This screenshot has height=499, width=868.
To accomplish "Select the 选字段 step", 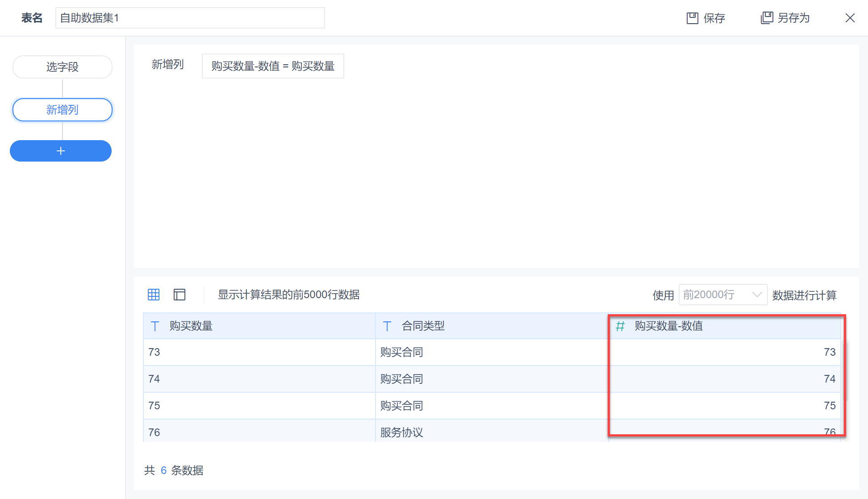I will click(x=63, y=67).
